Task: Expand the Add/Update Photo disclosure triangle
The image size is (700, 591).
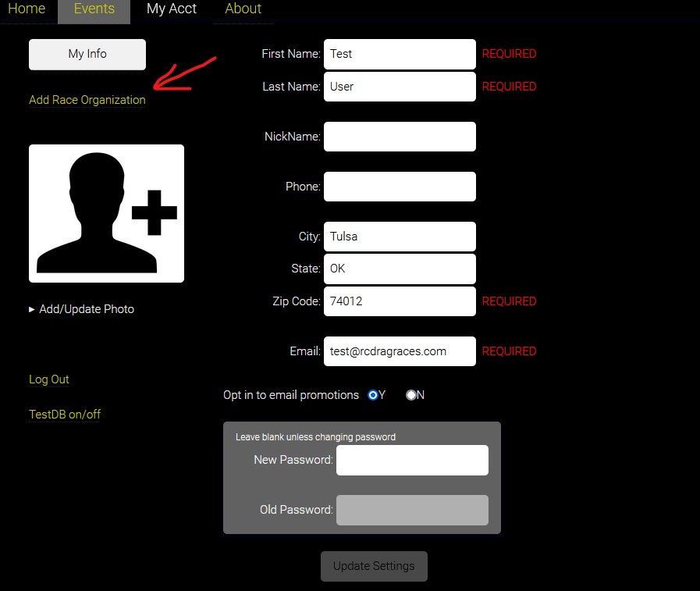Action: click(x=32, y=309)
